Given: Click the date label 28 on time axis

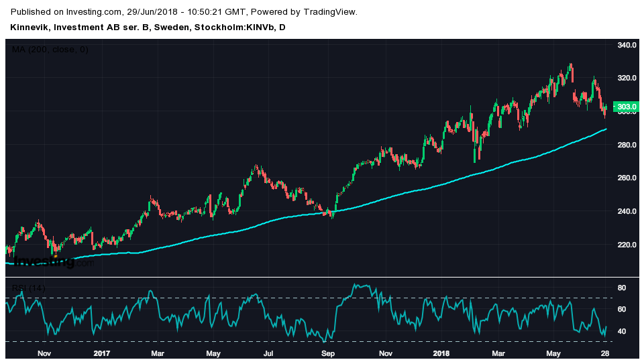Looking at the screenshot, I should point(605,353).
